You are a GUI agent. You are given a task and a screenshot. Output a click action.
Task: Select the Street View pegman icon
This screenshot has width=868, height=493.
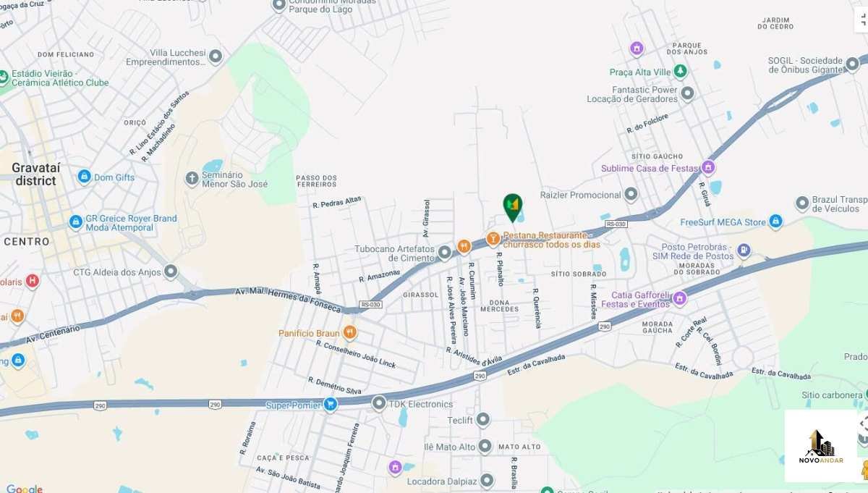pos(864,470)
